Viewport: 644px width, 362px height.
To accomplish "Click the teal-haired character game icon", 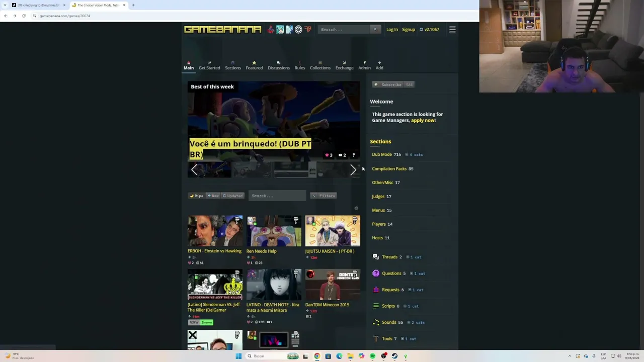I will (x=280, y=30).
